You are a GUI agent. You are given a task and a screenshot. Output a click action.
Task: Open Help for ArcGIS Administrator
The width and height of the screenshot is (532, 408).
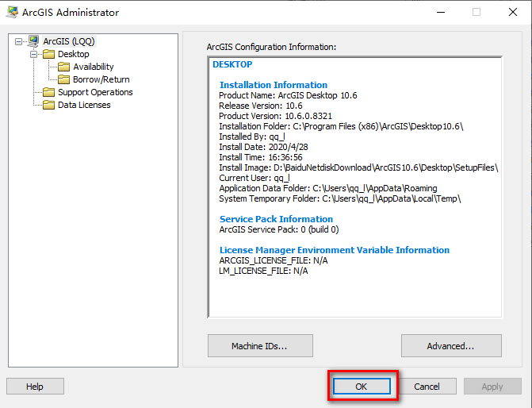pyautogui.click(x=35, y=387)
